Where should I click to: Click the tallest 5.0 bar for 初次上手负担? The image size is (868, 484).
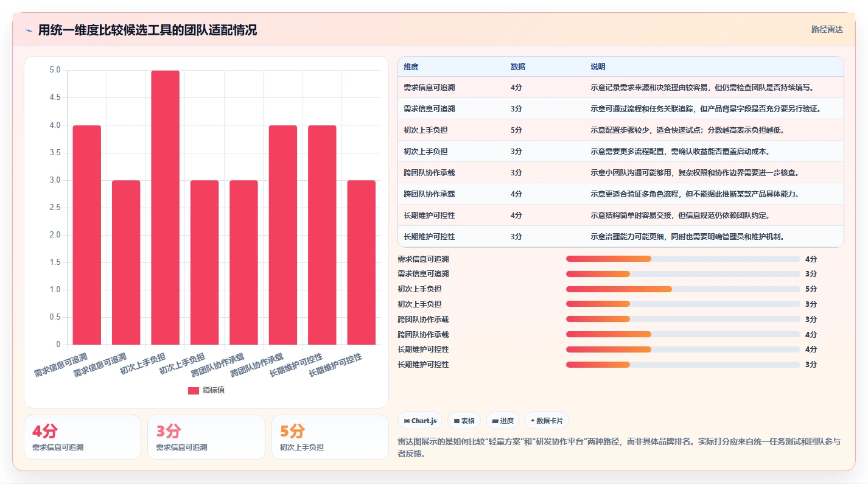click(x=166, y=208)
